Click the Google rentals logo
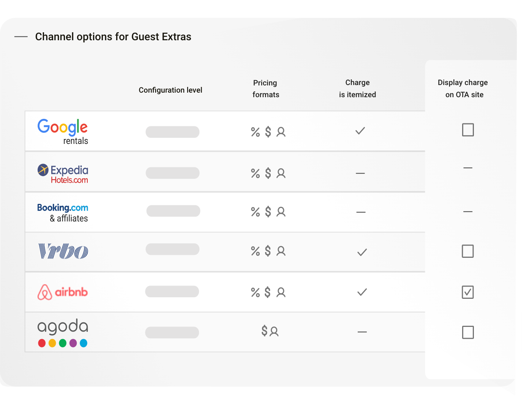Viewport: 532px width, 396px height. pos(63,132)
